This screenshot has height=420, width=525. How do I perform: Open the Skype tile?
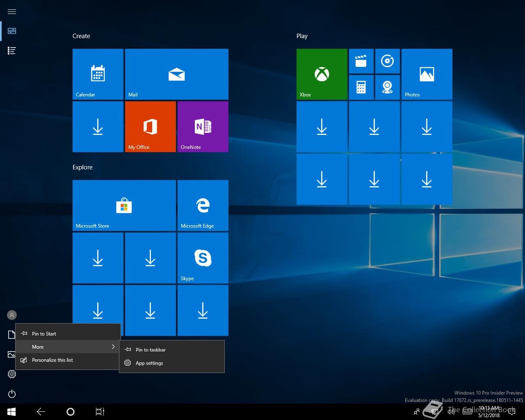(203, 258)
